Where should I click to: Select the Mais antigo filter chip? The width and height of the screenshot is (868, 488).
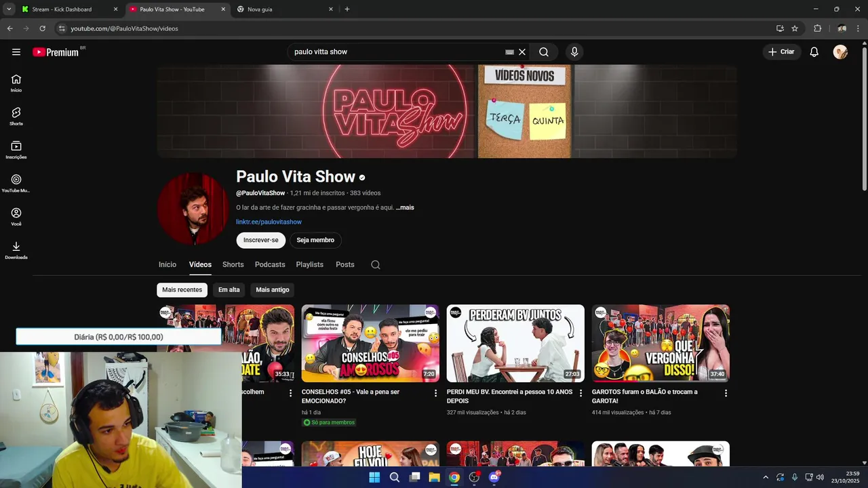click(273, 290)
